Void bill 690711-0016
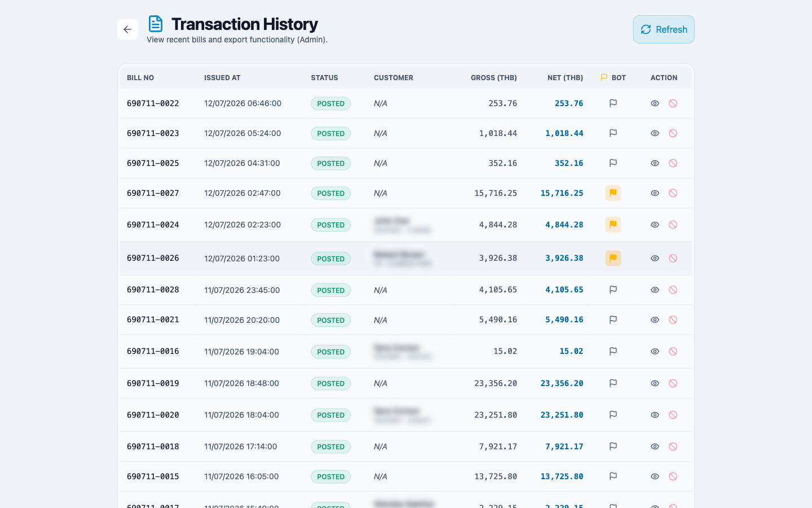The height and width of the screenshot is (508, 812). [673, 351]
